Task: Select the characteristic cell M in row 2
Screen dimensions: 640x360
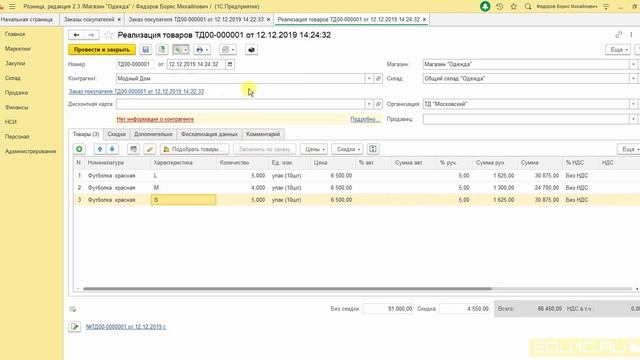Action: point(183,188)
